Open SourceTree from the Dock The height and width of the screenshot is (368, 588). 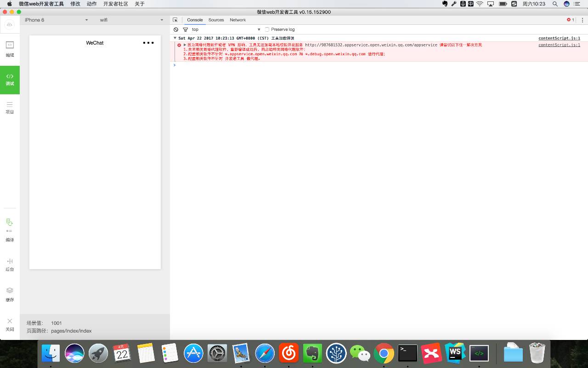tap(336, 353)
